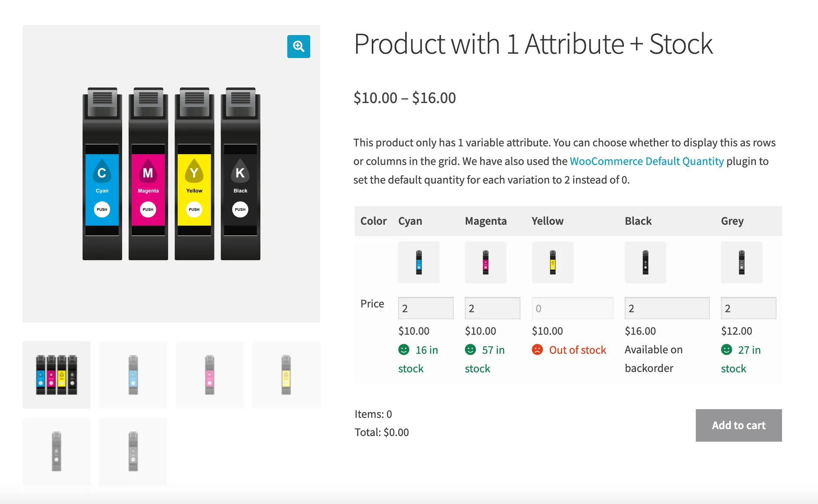Viewport: 818px width, 504px height.
Task: Focus the Grey quantity input field
Action: 749,308
